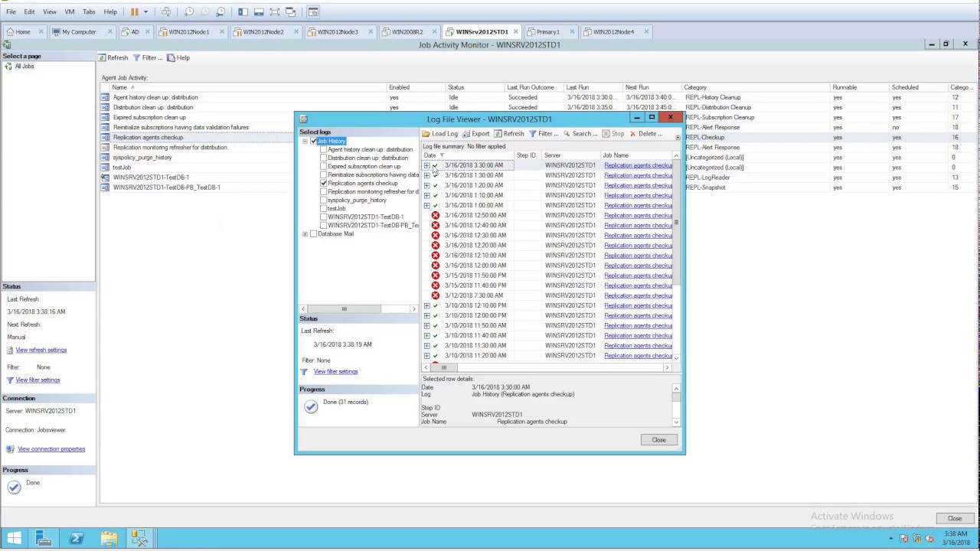Expand the 3/16/2018 1:30:00 AM log row
The image size is (980, 551).
pyautogui.click(x=426, y=175)
